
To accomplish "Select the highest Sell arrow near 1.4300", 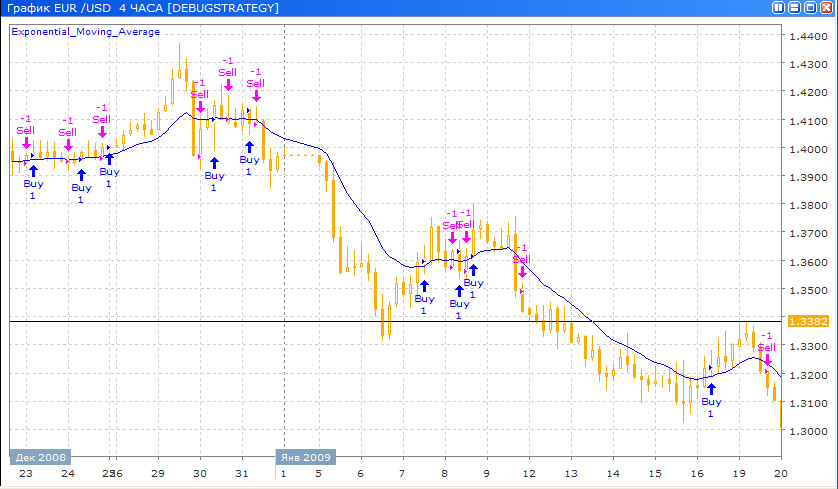I will [x=228, y=85].
